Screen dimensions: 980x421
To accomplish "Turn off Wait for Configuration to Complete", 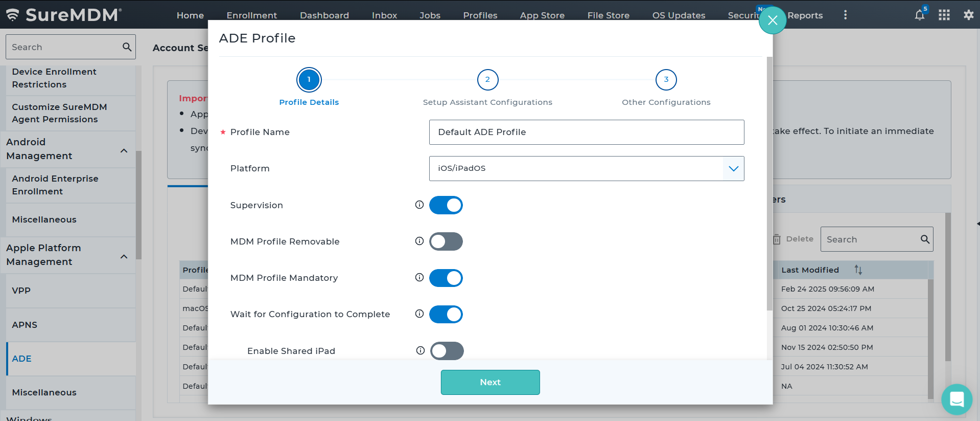I will click(446, 314).
